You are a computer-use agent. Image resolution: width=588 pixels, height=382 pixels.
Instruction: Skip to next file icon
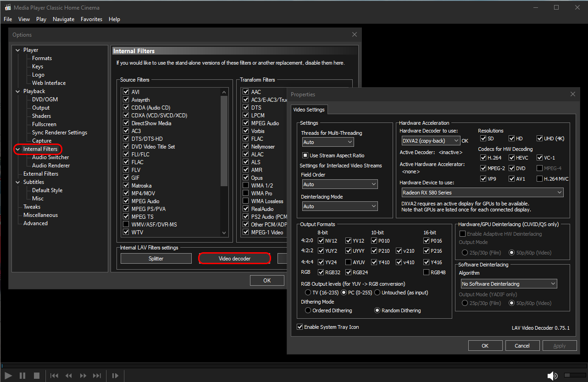click(x=97, y=376)
